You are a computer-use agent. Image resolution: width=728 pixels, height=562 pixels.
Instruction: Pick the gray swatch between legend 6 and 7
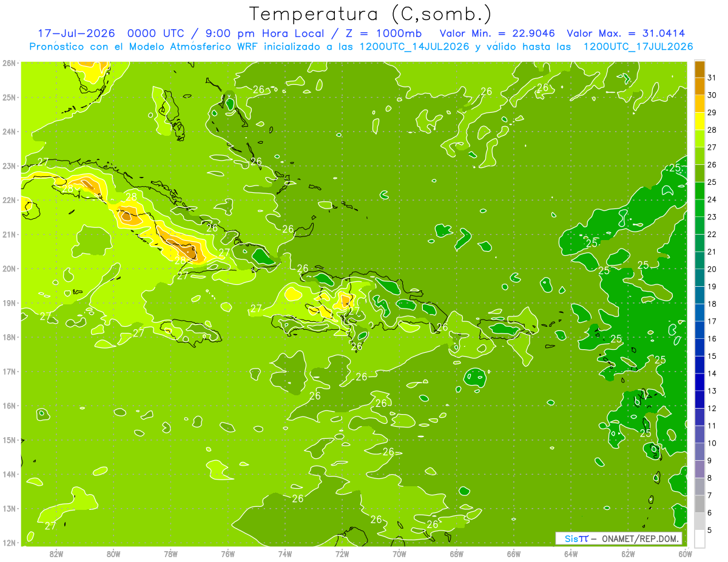699,504
